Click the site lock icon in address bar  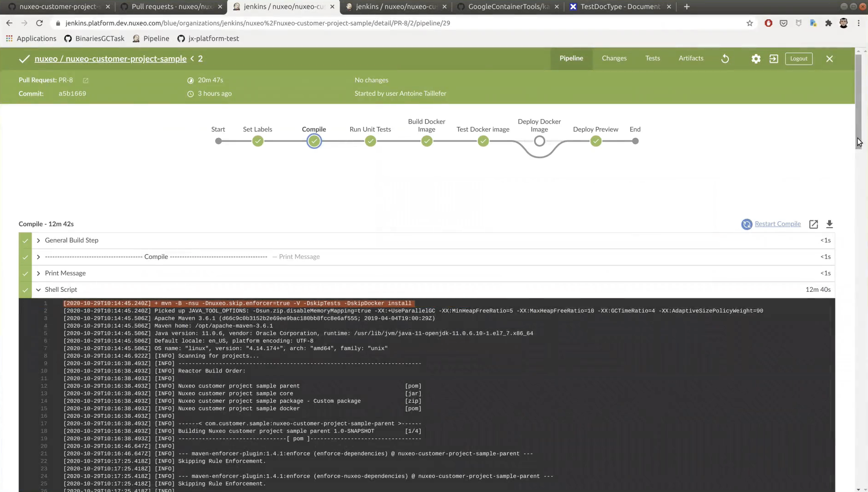58,23
